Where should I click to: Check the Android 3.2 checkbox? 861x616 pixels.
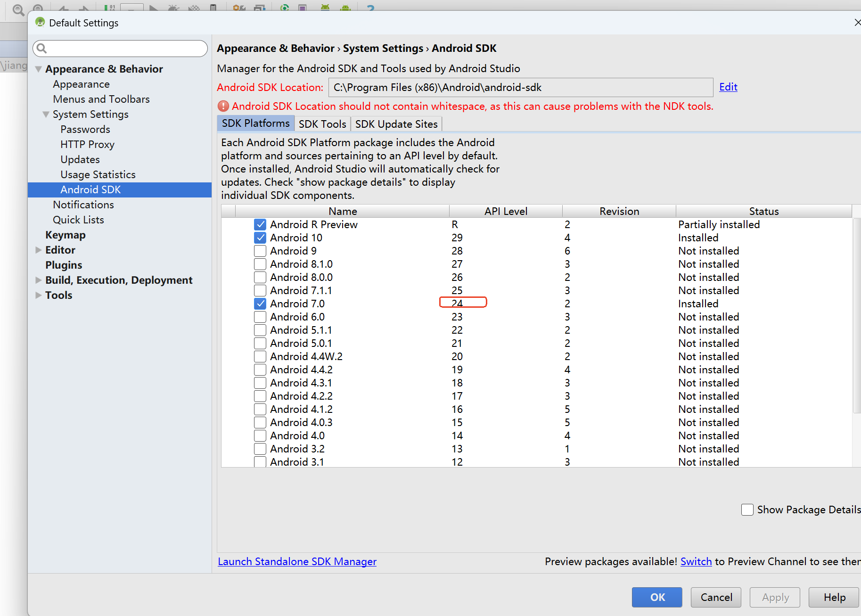260,449
